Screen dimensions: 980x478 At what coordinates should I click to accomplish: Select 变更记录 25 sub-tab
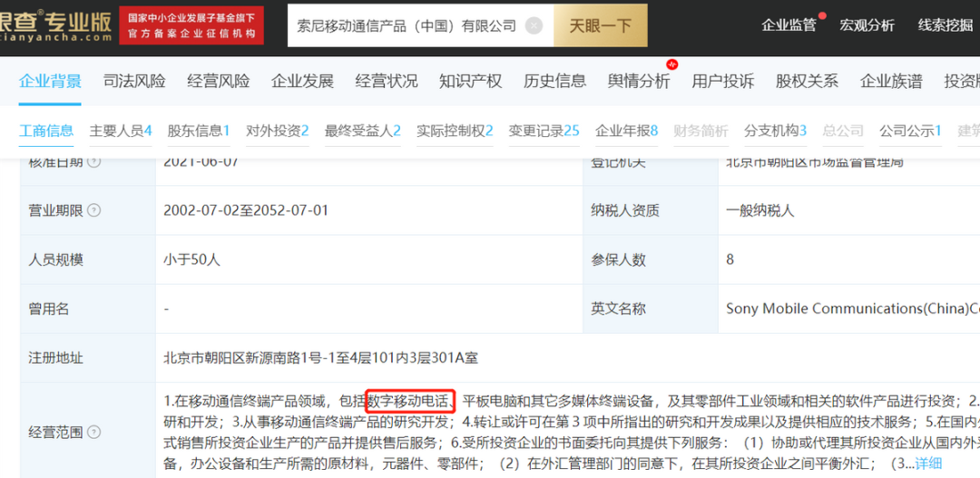point(544,132)
